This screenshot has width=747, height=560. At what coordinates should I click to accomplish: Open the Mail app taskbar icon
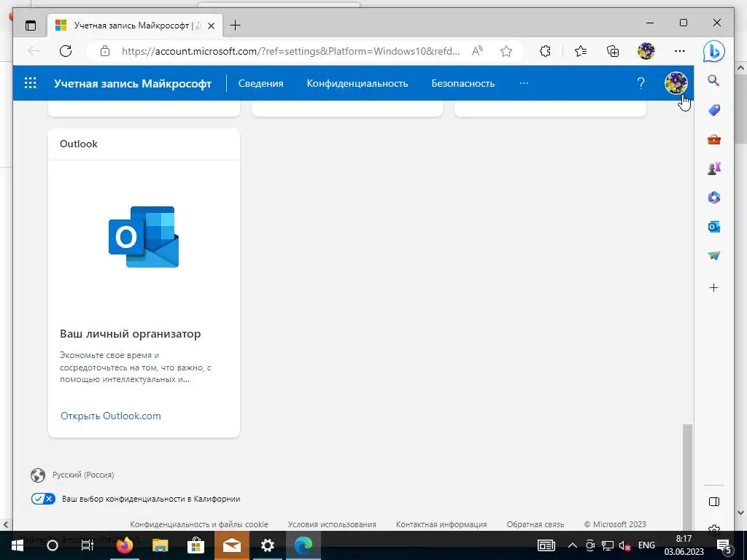coord(231,545)
